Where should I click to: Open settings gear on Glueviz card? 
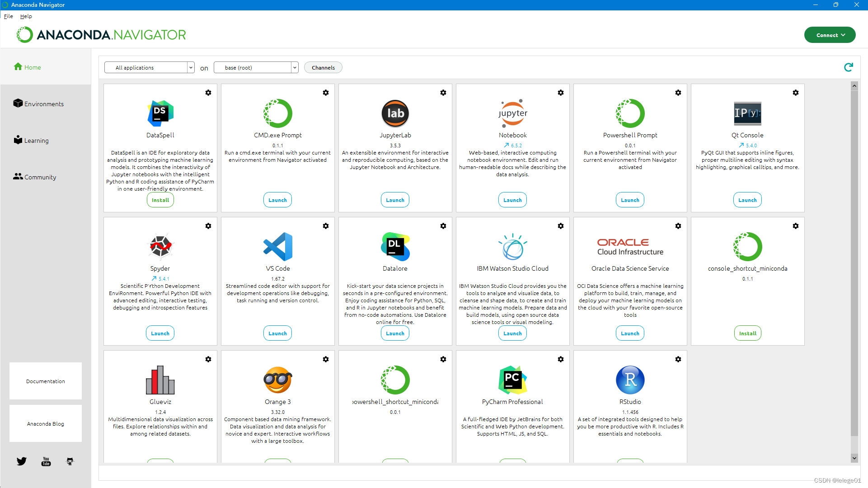(208, 359)
